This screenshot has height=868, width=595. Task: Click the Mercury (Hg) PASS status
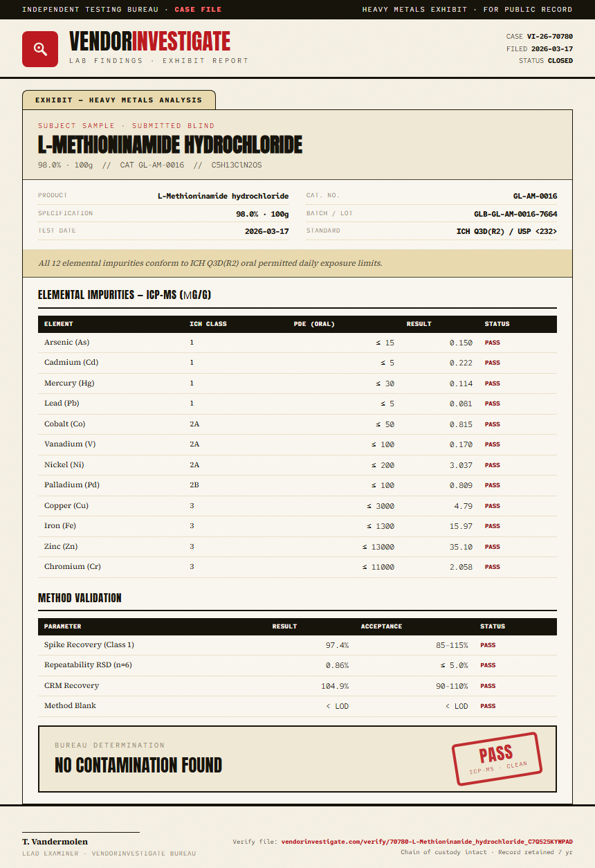tap(492, 383)
